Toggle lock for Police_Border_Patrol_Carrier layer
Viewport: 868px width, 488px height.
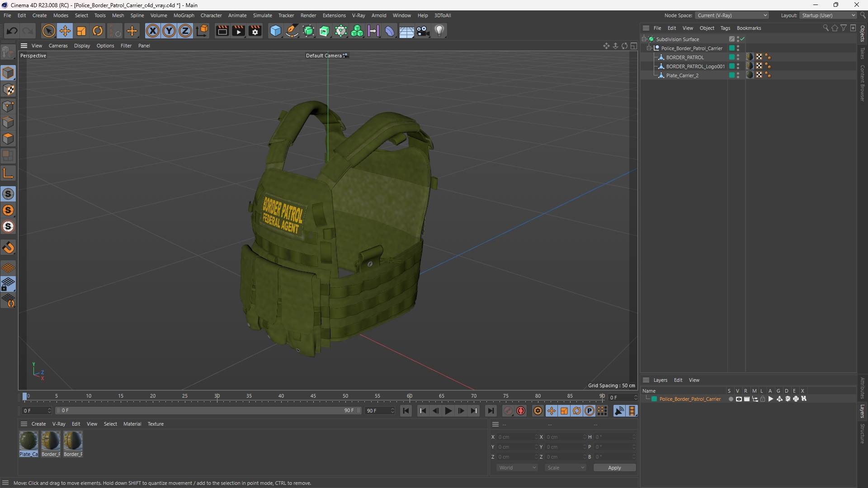(x=763, y=399)
